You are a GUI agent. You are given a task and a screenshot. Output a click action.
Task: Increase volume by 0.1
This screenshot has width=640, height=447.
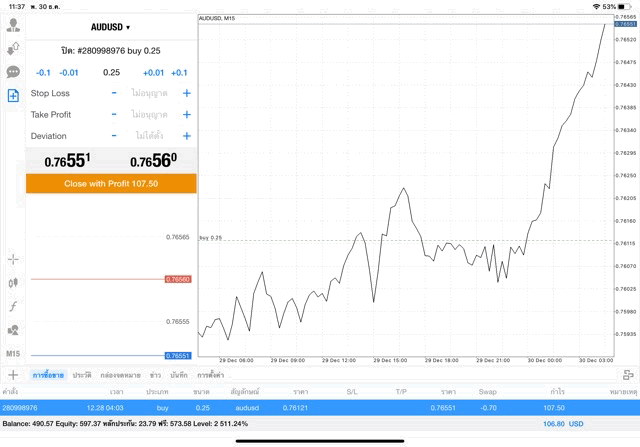click(x=179, y=73)
